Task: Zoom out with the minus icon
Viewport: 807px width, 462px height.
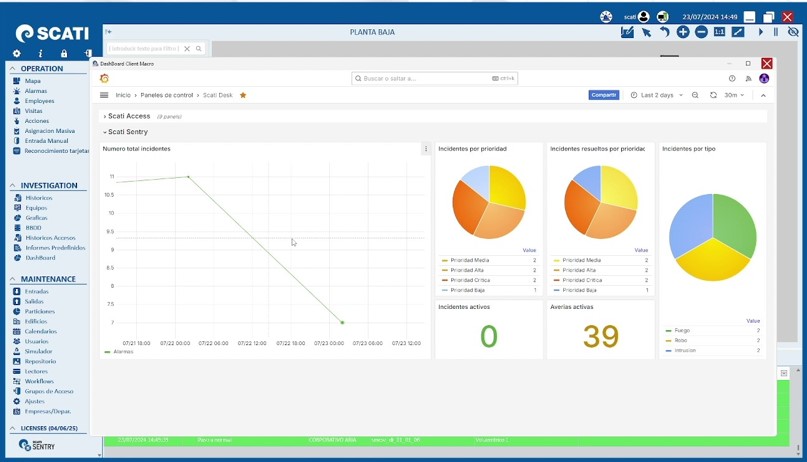Action: (701, 32)
